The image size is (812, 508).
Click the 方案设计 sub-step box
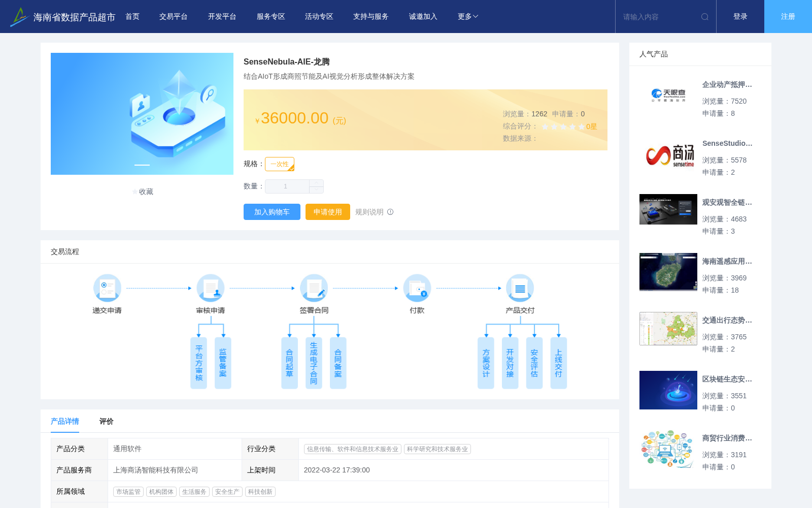pyautogui.click(x=486, y=363)
